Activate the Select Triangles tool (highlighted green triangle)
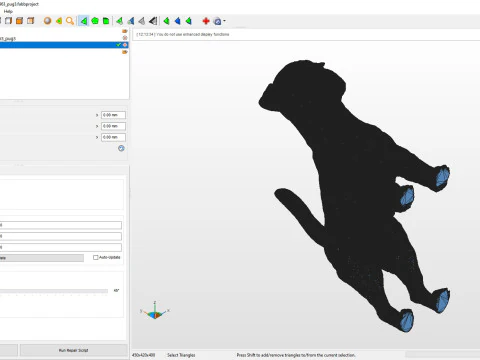 coord(84,21)
